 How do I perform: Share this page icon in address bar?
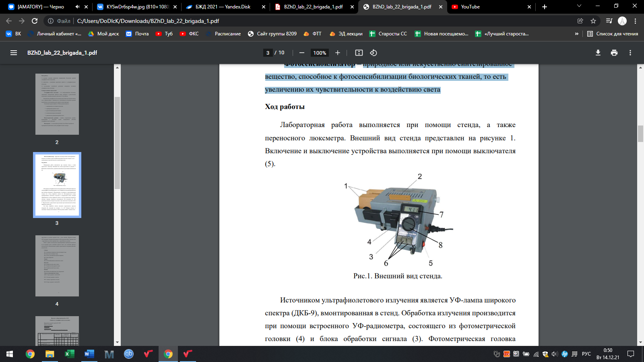click(580, 21)
